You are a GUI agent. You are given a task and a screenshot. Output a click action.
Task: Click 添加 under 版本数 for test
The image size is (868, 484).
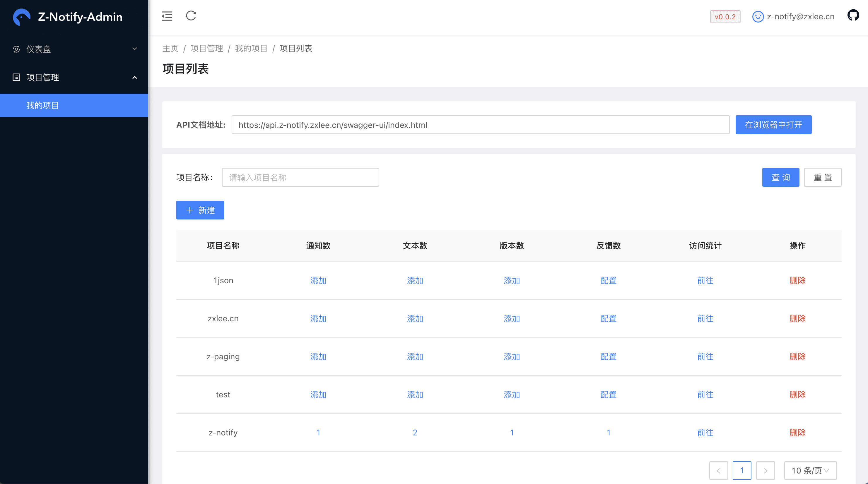(512, 395)
